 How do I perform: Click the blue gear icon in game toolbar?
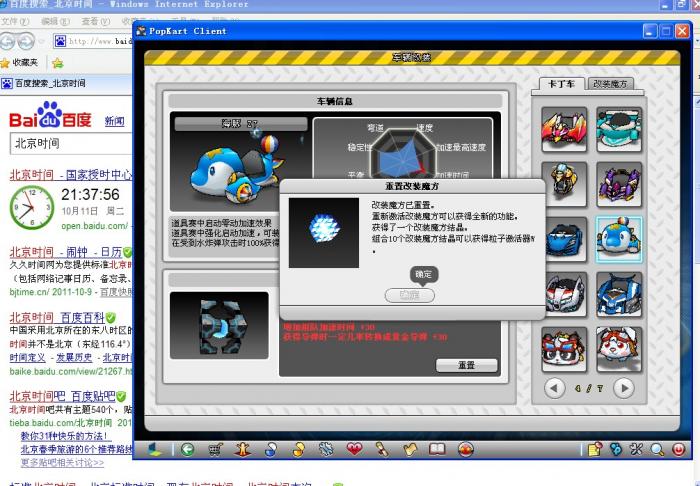click(326, 449)
